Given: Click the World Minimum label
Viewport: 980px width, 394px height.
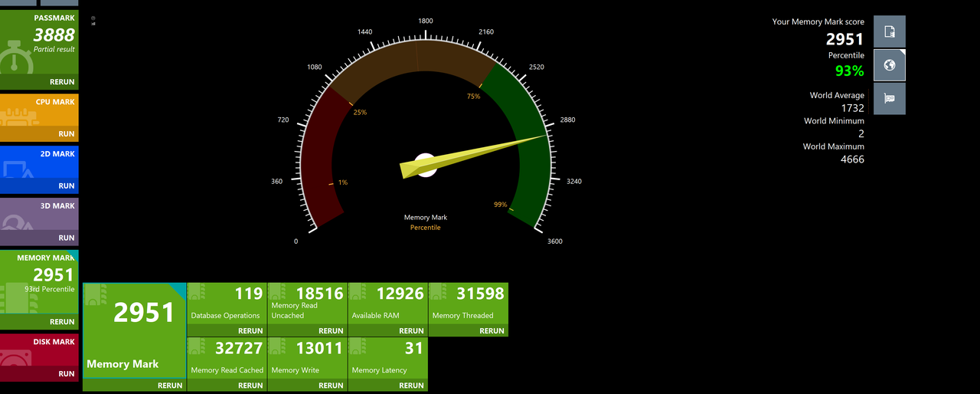Looking at the screenshot, I should pyautogui.click(x=834, y=121).
